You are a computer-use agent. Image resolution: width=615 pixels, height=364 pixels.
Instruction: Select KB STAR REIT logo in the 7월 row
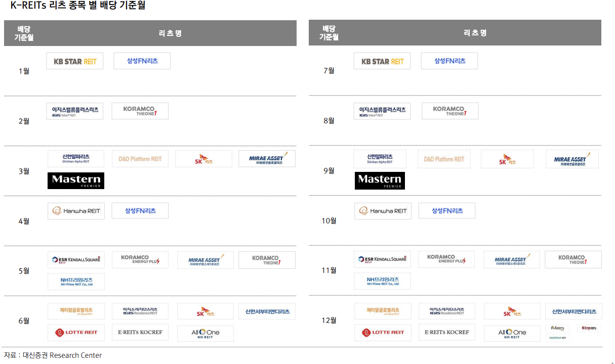coord(382,61)
